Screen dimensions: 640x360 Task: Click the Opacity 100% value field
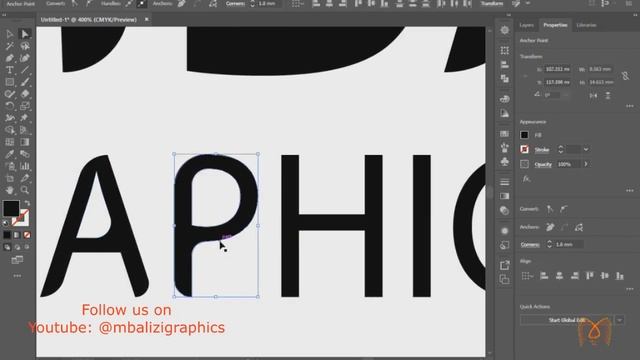[x=569, y=164]
